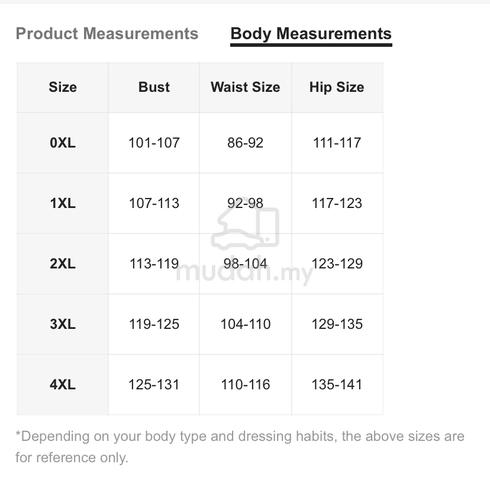The image size is (490, 480).
Task: Click the 125-131 bust value cell
Action: (x=154, y=385)
